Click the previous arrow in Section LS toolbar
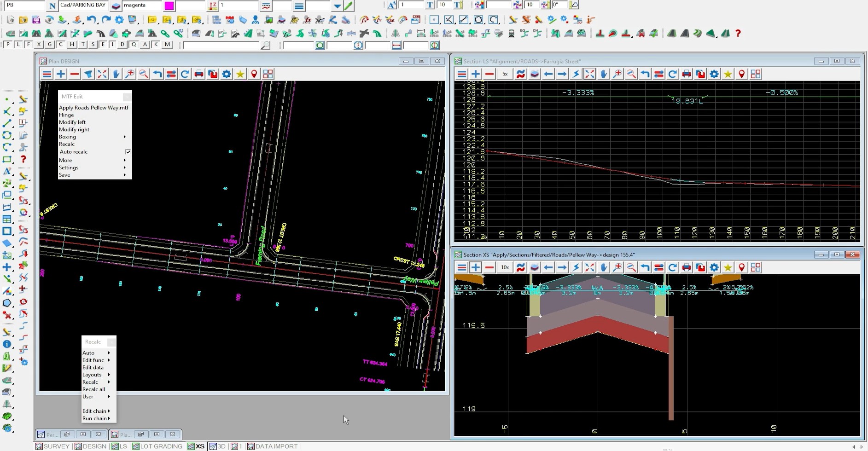The height and width of the screenshot is (451, 868). point(548,74)
